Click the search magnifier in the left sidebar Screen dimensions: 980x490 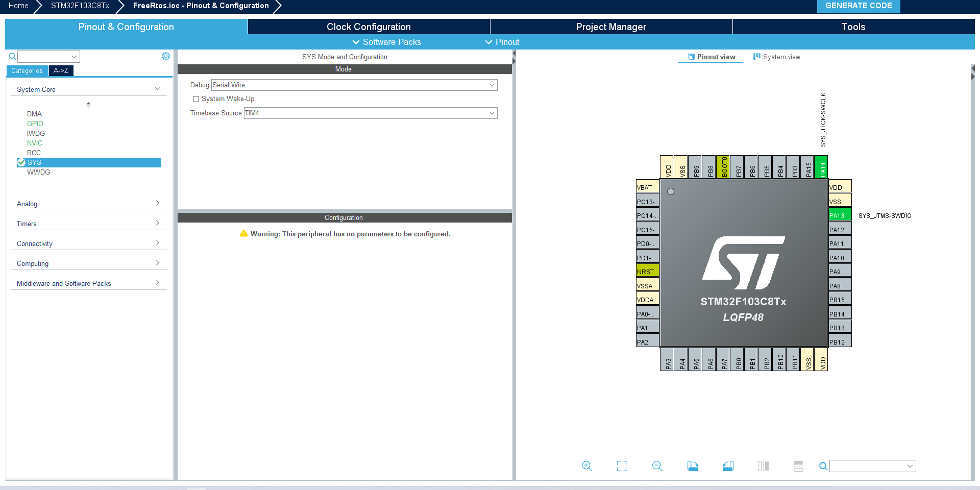[12, 56]
